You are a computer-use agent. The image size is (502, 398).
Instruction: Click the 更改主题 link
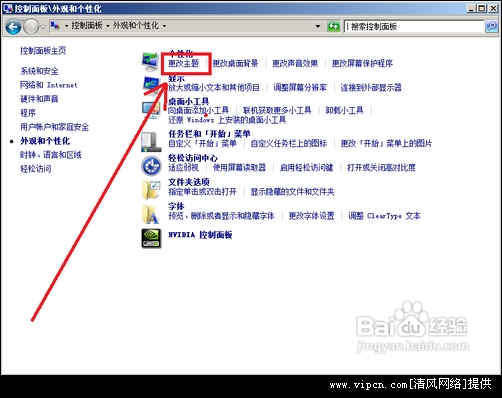click(183, 63)
